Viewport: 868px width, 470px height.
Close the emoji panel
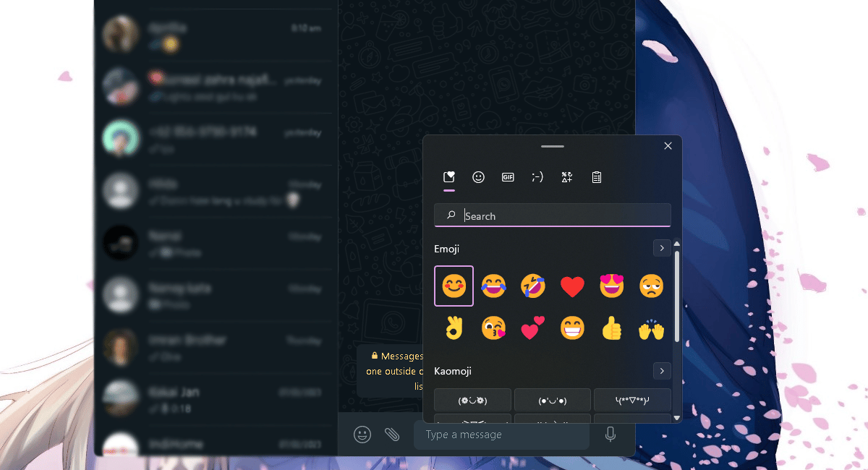tap(668, 146)
